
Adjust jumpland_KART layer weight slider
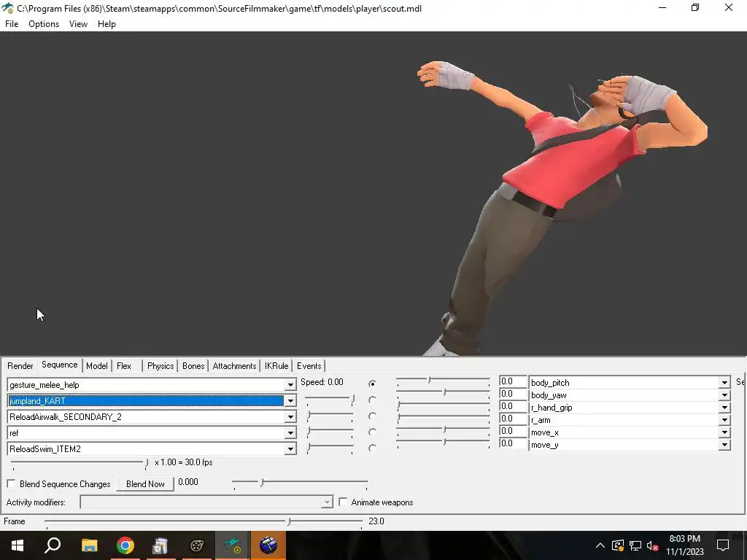(329, 400)
